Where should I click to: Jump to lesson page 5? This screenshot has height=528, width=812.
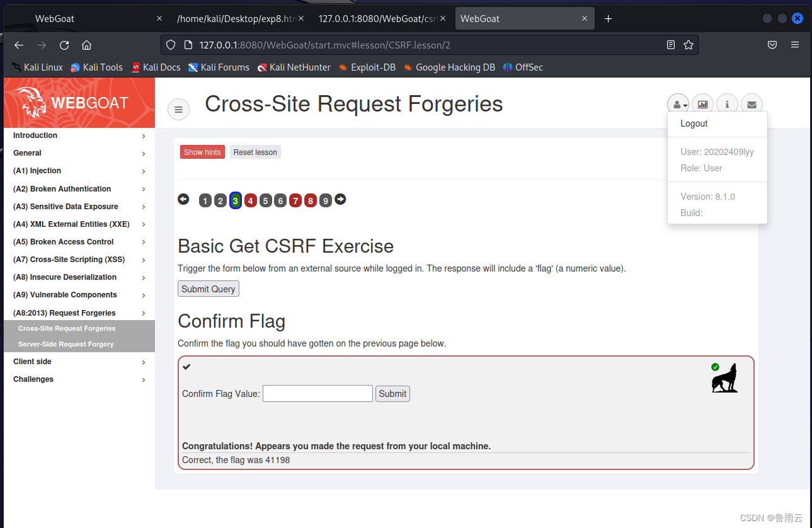pos(265,201)
